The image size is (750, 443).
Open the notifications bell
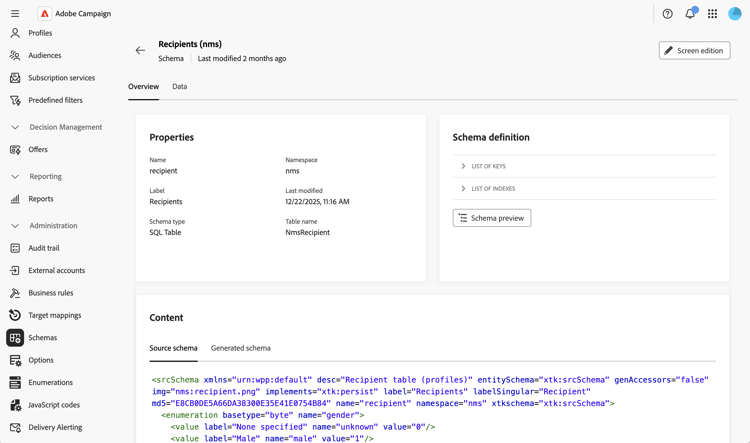tap(690, 14)
